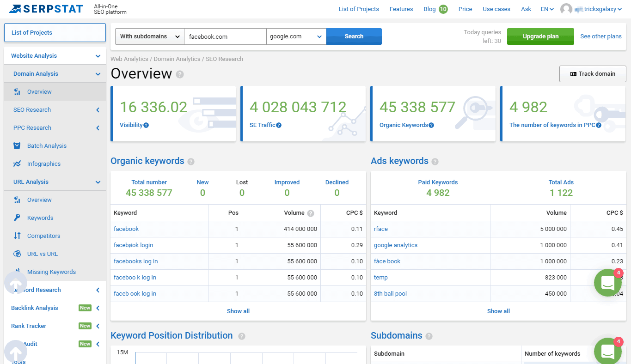Click the URL Analysis Keywords key icon
Image resolution: width=631 pixels, height=364 pixels.
(x=17, y=218)
